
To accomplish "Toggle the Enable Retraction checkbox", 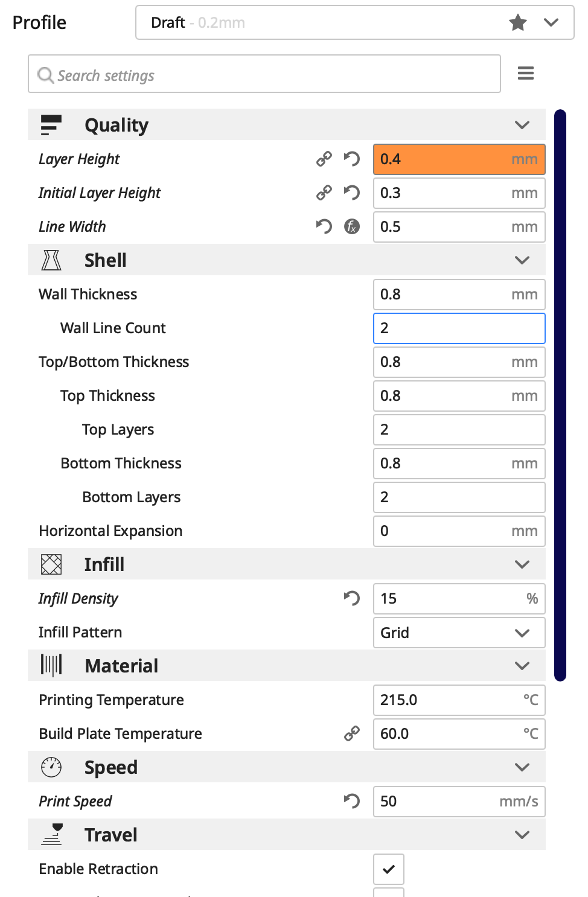I will (x=389, y=869).
